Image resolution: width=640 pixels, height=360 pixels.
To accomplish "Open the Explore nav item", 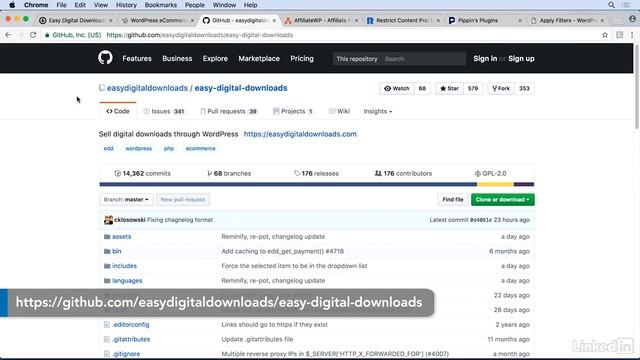I will pos(215,59).
